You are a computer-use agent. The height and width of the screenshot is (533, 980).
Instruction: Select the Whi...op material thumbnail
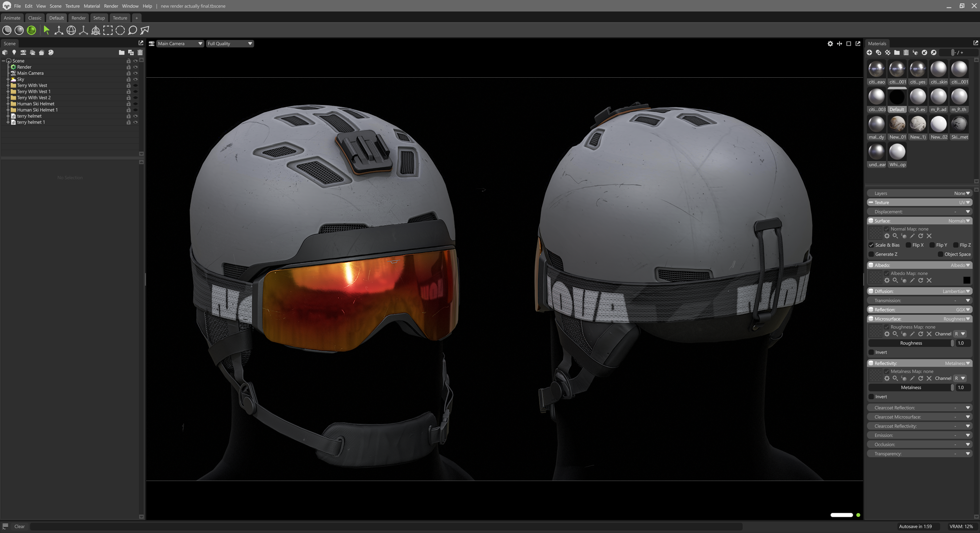[897, 155]
